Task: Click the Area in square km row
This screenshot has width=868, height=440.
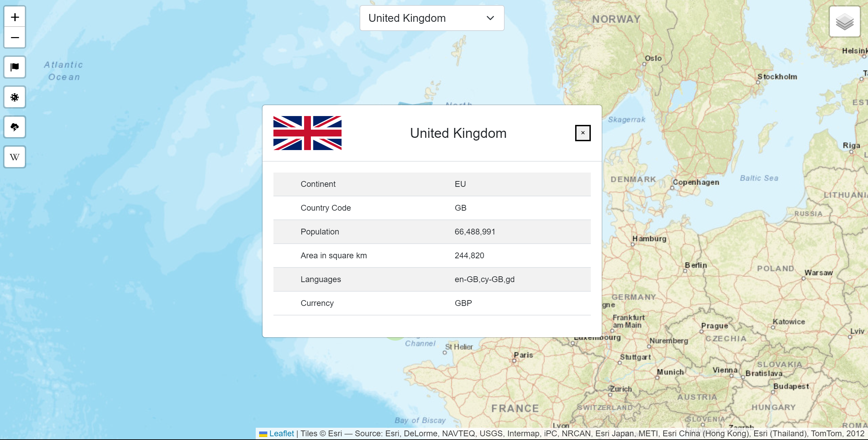Action: click(431, 256)
